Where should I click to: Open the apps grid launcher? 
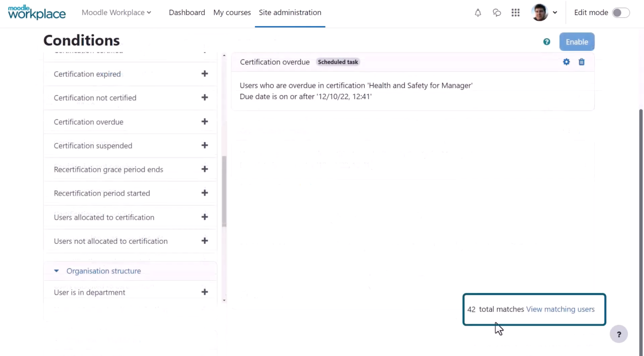point(515,12)
